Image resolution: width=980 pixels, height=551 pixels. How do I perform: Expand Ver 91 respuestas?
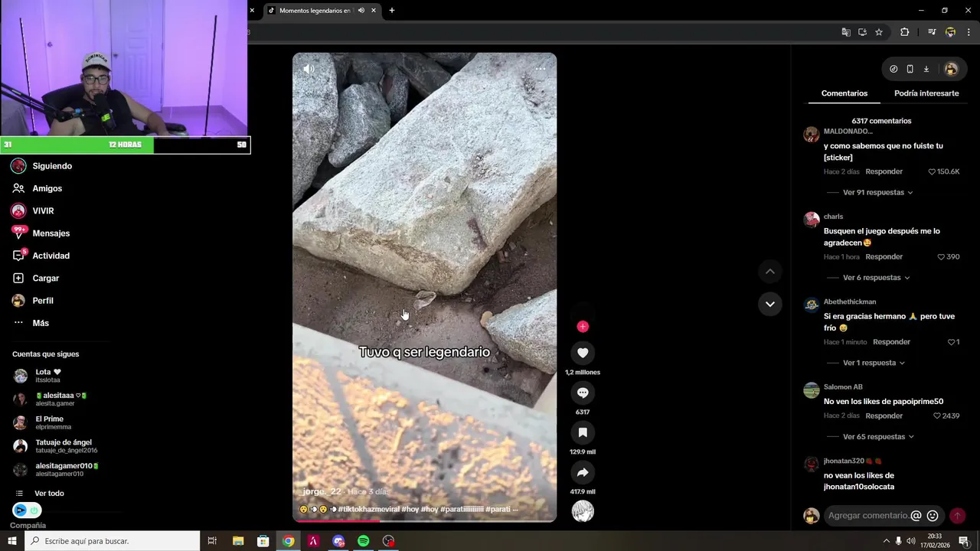pyautogui.click(x=877, y=193)
